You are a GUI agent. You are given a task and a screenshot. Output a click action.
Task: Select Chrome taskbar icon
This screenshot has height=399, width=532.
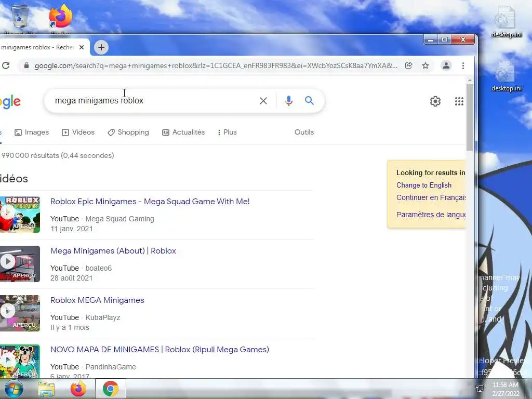[x=111, y=389]
